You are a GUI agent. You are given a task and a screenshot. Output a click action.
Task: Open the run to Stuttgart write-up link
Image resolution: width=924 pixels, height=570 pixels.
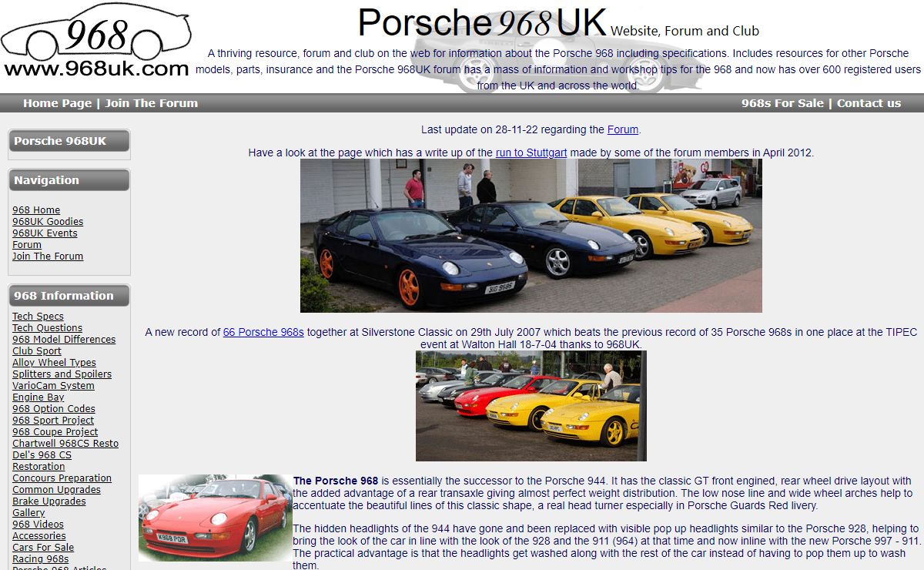(x=531, y=153)
